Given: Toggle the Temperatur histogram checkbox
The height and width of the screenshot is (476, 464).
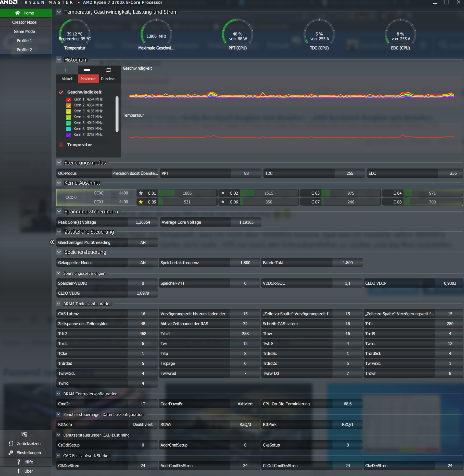Looking at the screenshot, I should click(x=61, y=145).
